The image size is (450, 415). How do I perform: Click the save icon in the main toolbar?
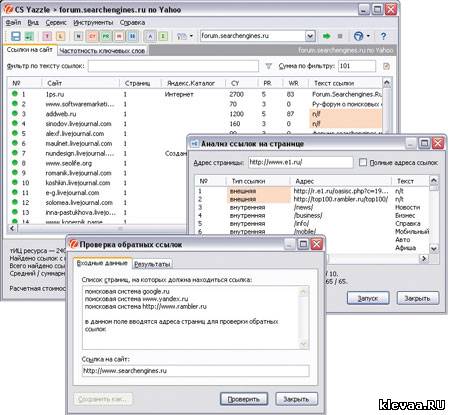pos(16,36)
